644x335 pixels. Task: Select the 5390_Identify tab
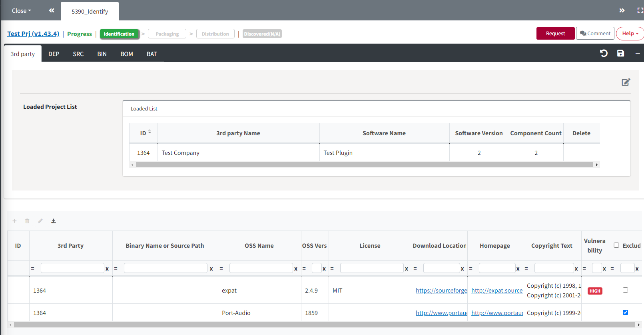[x=90, y=11]
